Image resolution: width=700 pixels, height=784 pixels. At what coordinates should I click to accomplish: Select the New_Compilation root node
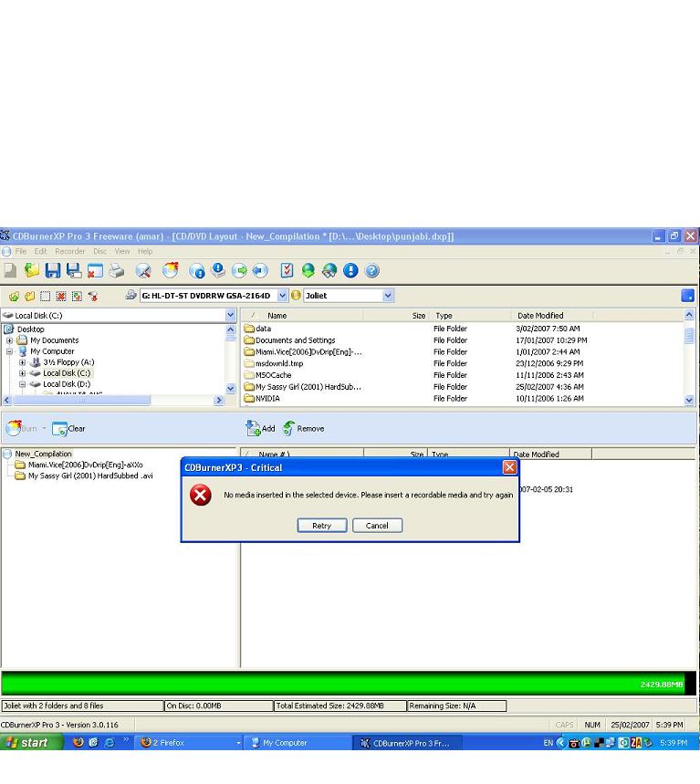click(x=38, y=454)
